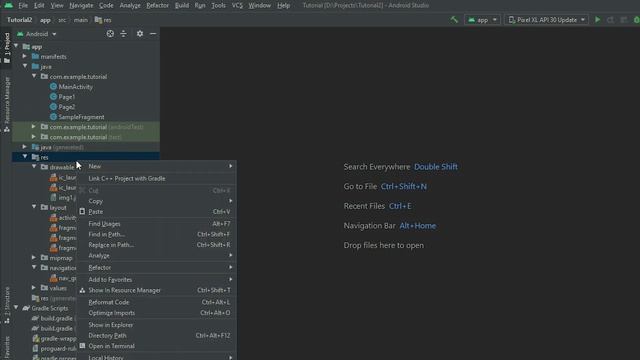Click the main breadcrumb in navigation bar
This screenshot has width=640, height=360.
tap(80, 20)
